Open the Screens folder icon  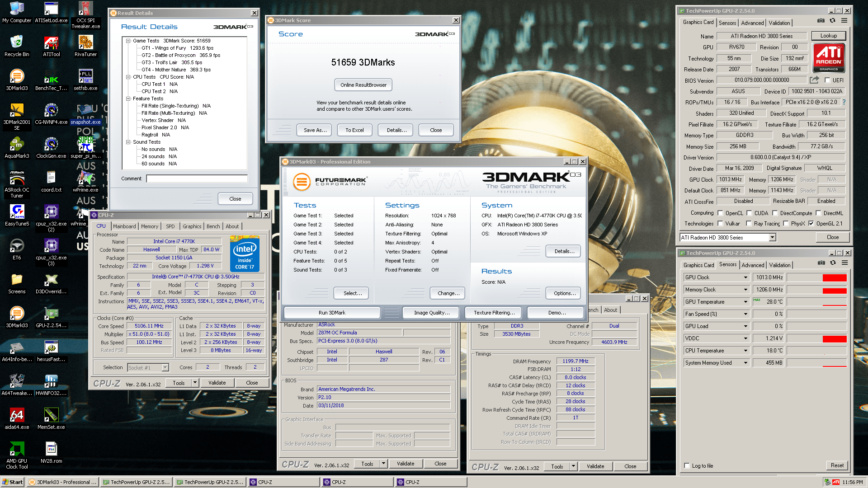pos(17,283)
